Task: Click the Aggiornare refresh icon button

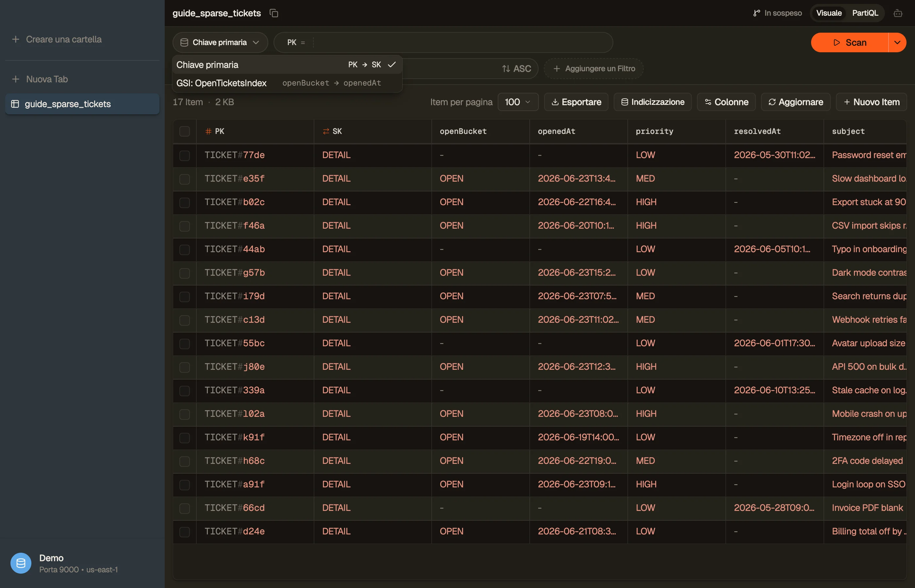Action: point(795,102)
